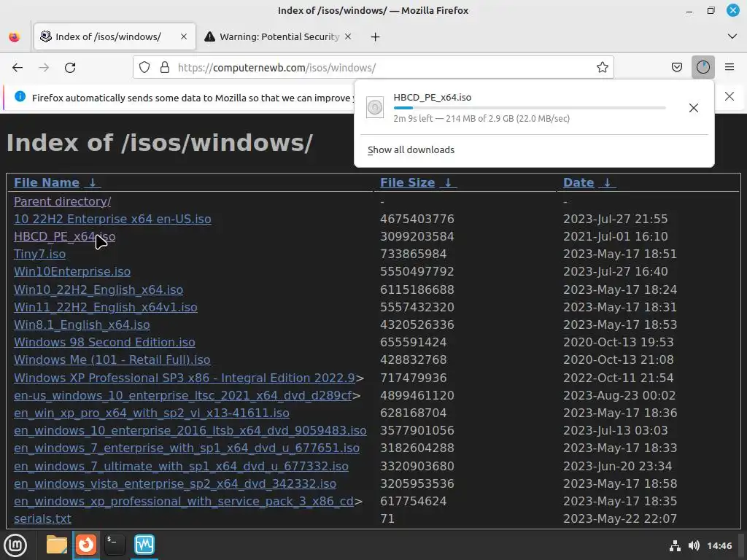The image size is (747, 560).
Task: Sort the listing by File Name
Action: tap(57, 182)
